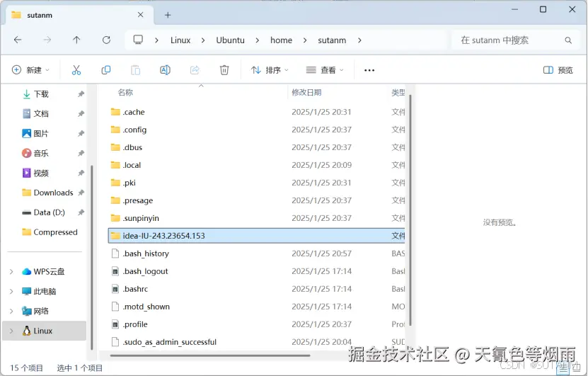
Task: Open Data (D:) drive in sidebar
Action: point(49,212)
